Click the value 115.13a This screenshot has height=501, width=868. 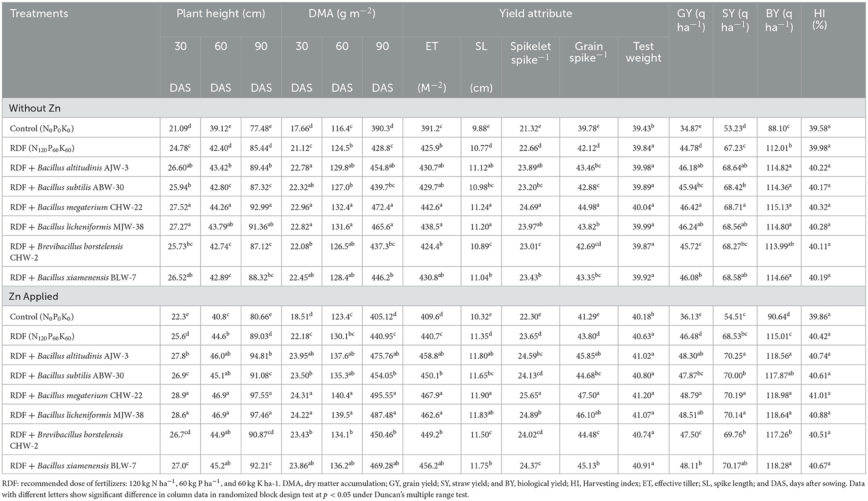[779, 207]
